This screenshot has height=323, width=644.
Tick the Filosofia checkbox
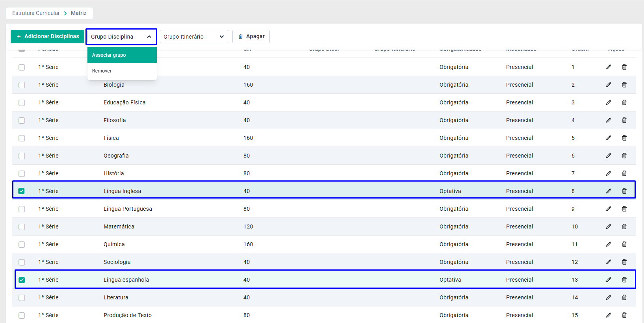point(22,121)
